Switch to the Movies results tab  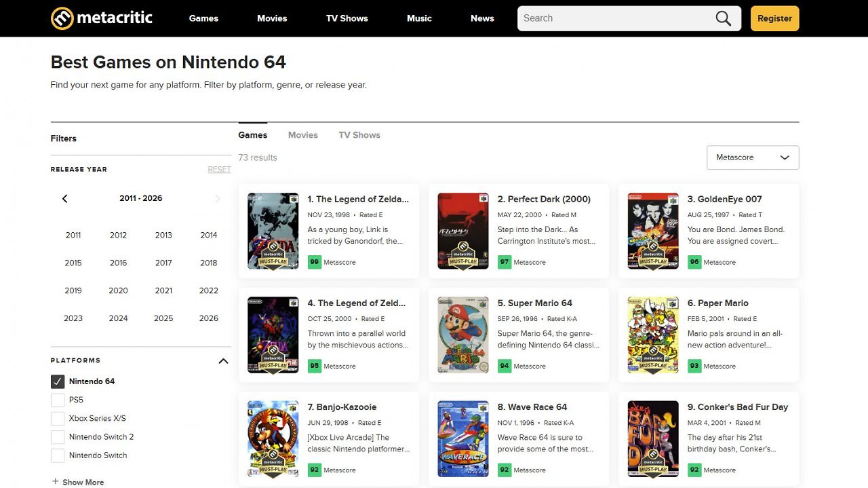[x=302, y=135]
